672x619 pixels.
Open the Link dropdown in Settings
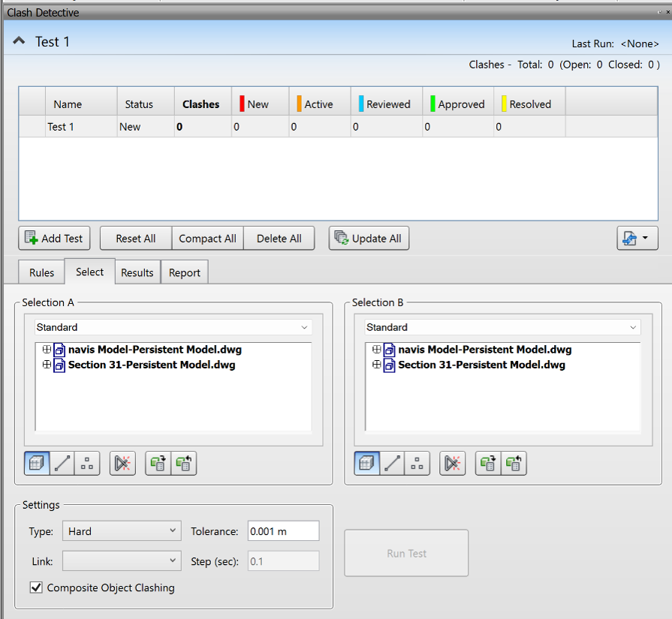pos(122,560)
